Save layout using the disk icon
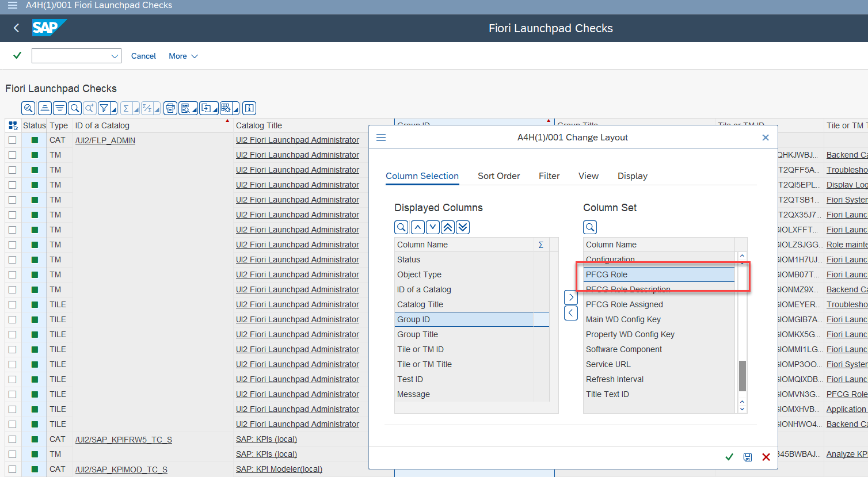The image size is (868, 477). pos(748,457)
